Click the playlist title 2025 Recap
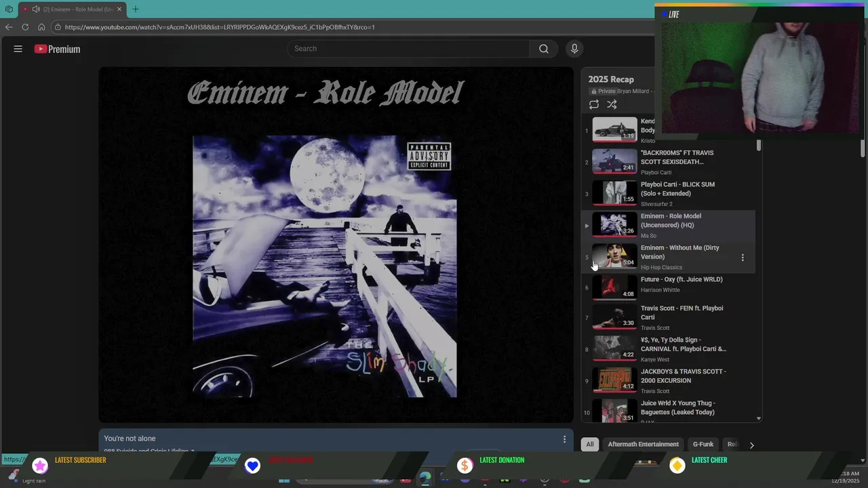Screen dimensions: 868x488 click(x=611, y=79)
